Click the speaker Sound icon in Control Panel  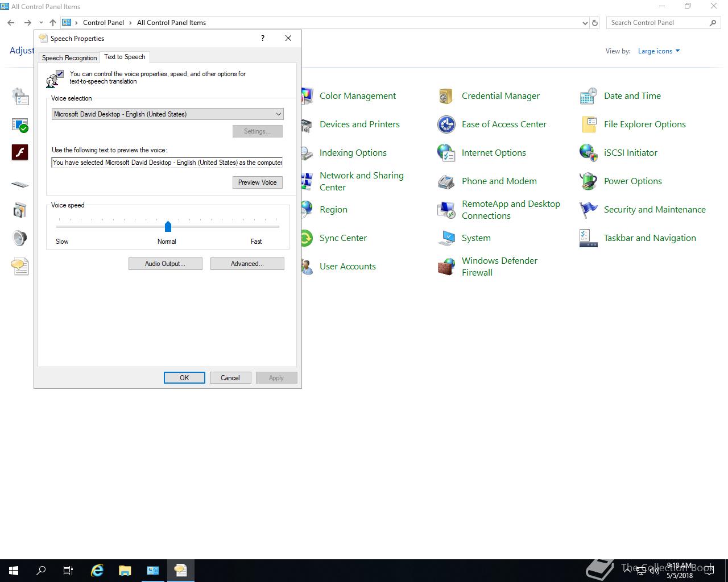(x=20, y=238)
